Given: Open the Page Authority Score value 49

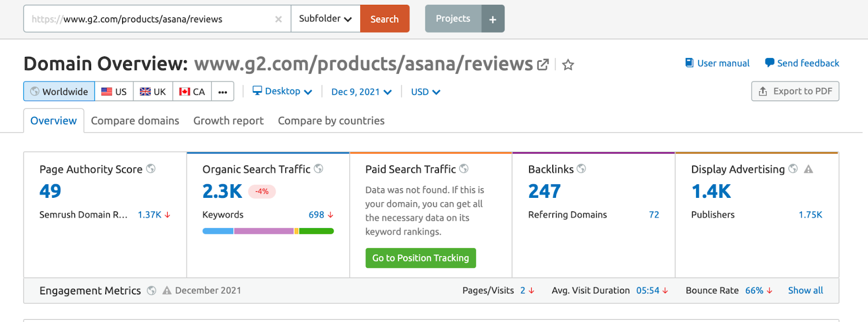Looking at the screenshot, I should tap(50, 191).
